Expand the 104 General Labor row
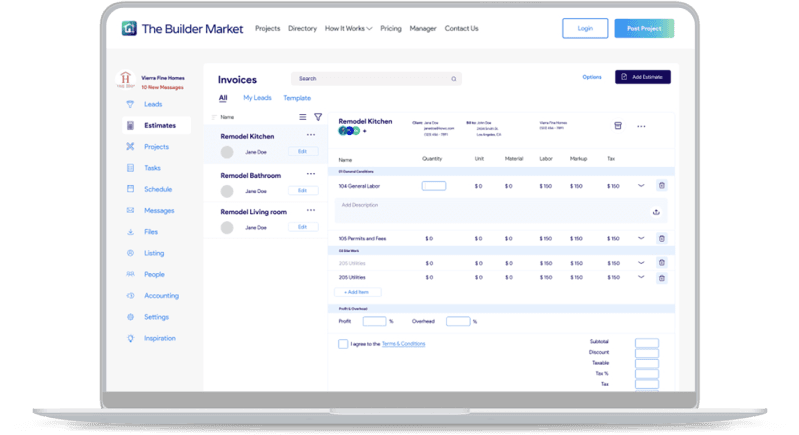The image size is (799, 435). tap(641, 186)
